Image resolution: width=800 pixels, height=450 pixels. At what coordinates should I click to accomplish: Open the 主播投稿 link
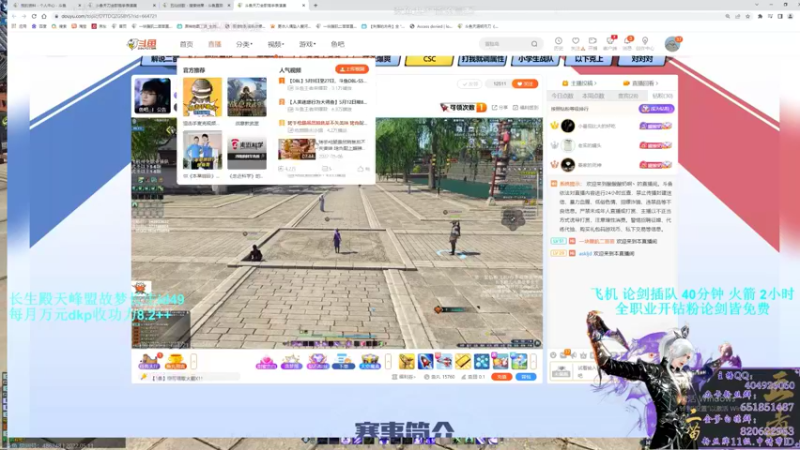click(580, 83)
